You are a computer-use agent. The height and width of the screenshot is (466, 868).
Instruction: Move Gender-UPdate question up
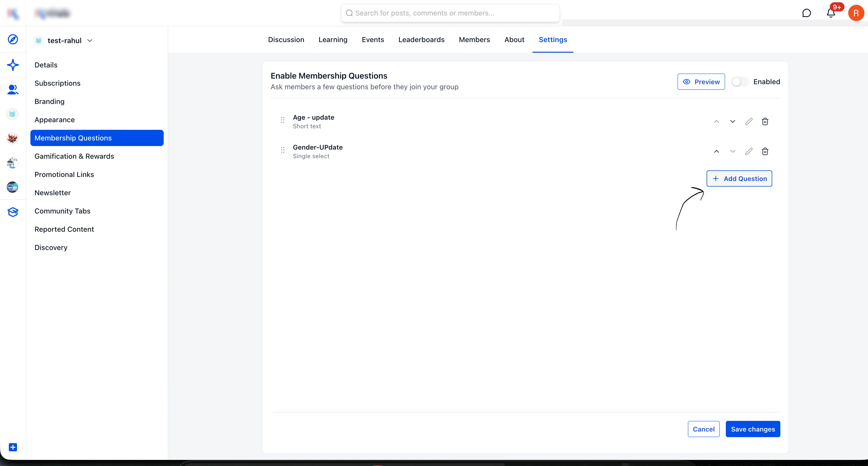coord(716,151)
